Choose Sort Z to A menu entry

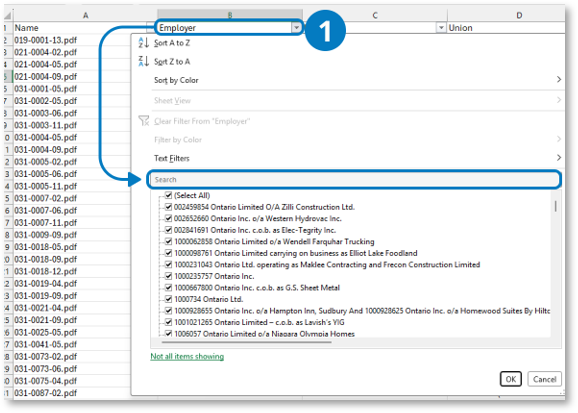click(172, 62)
